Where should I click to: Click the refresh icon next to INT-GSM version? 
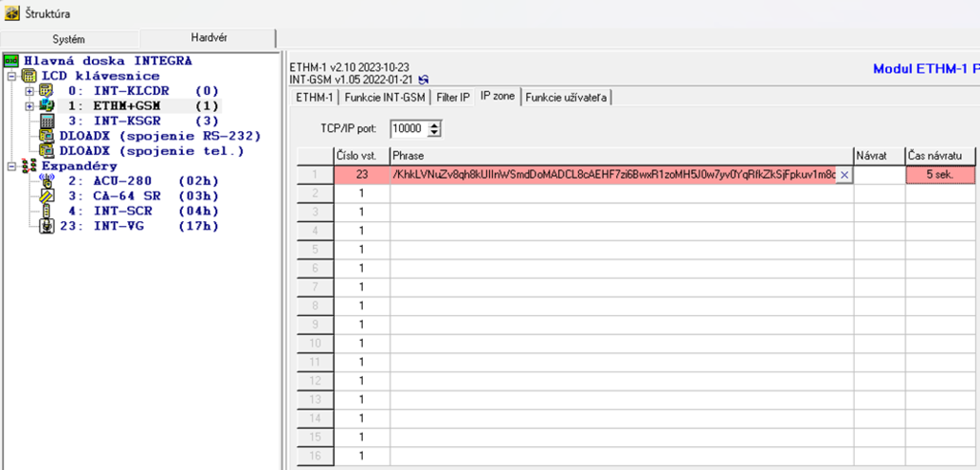pyautogui.click(x=424, y=79)
